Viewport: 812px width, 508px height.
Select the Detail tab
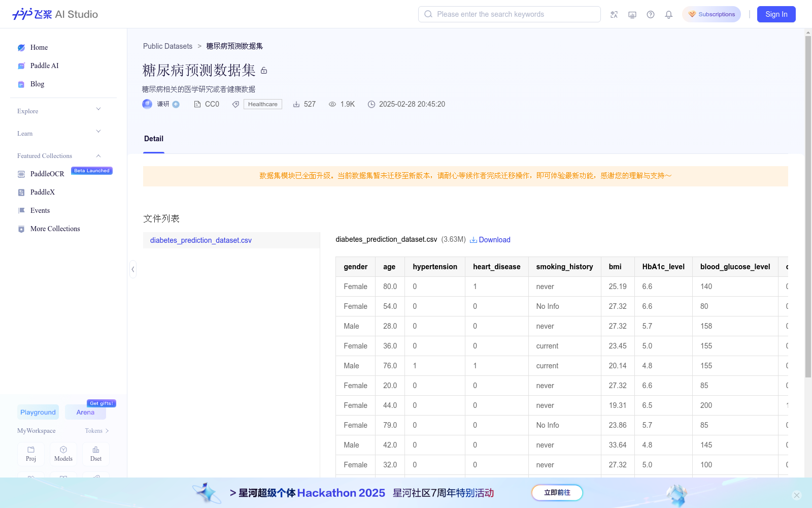(x=154, y=139)
